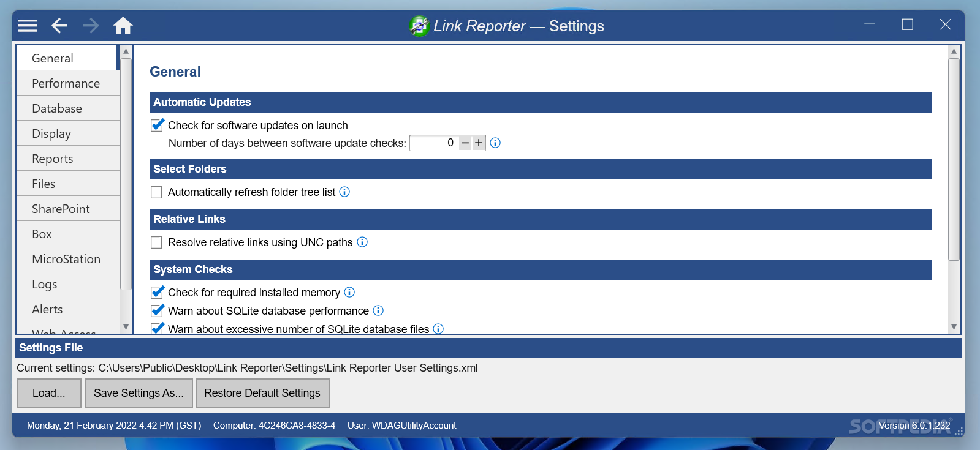The height and width of the screenshot is (450, 980).
Task: Open the Box settings category
Action: pos(67,234)
